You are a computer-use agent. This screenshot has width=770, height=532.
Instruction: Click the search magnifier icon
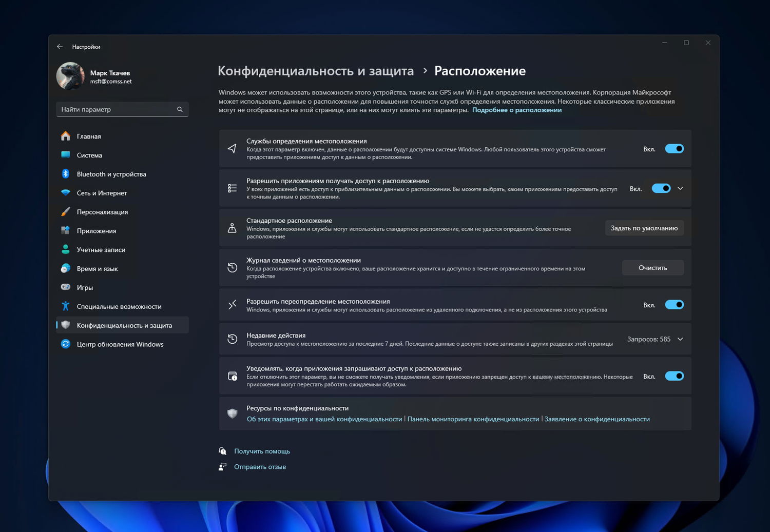[x=180, y=109]
